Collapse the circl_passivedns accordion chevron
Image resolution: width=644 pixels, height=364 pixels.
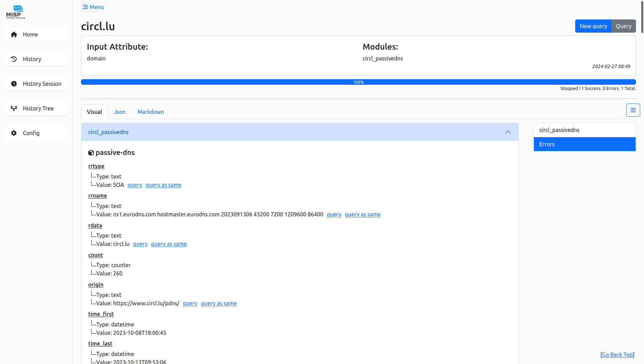tap(508, 132)
